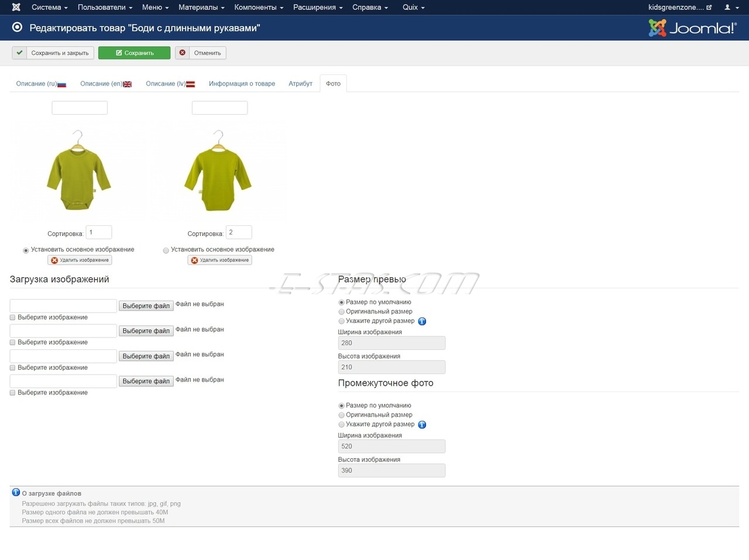Click the kidsgreenzone site link
The height and width of the screenshot is (560, 749).
click(x=680, y=7)
